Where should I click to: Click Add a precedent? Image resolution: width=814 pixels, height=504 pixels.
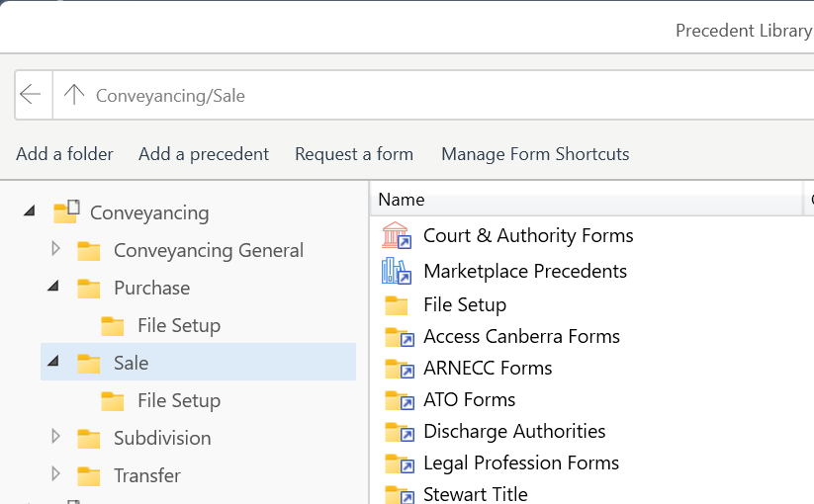(204, 154)
